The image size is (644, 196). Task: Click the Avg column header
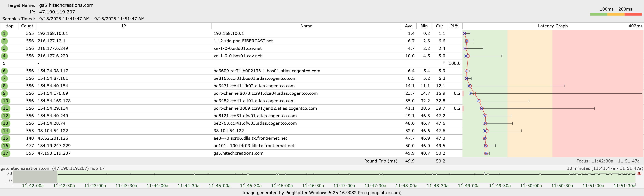coord(409,26)
